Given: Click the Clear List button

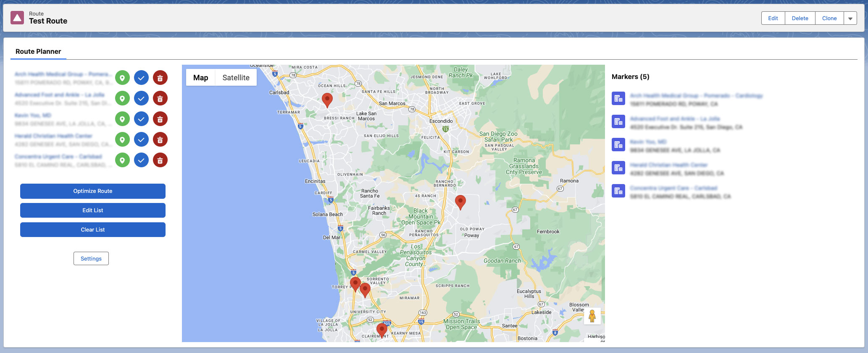Looking at the screenshot, I should tap(93, 230).
